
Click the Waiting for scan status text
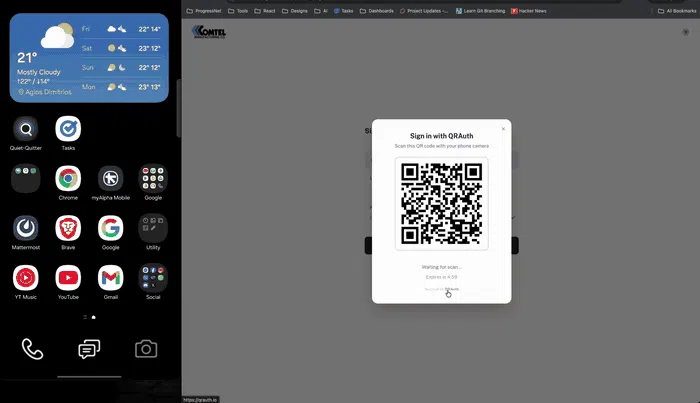click(x=442, y=267)
